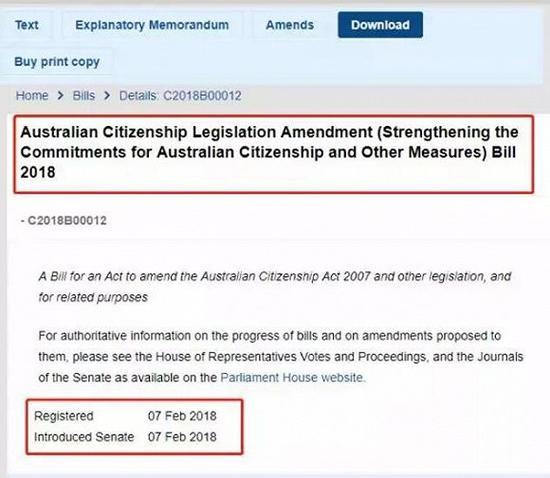
Task: Click the Download button
Action: tap(380, 25)
